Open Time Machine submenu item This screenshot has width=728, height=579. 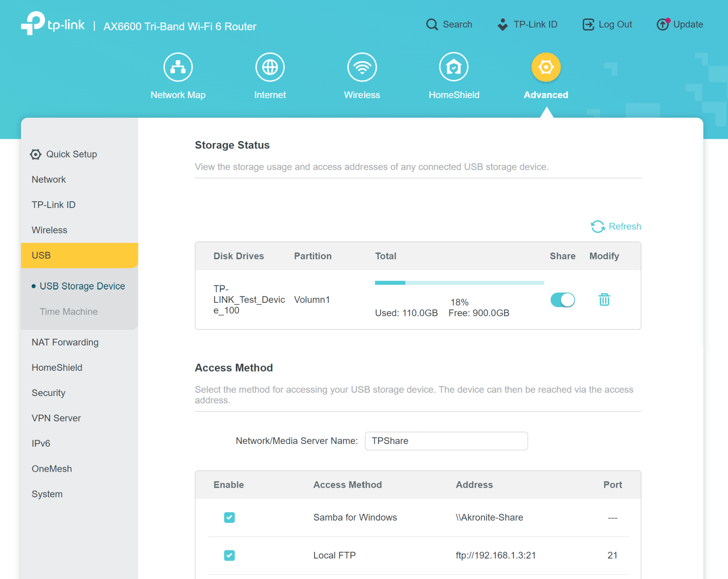(69, 312)
